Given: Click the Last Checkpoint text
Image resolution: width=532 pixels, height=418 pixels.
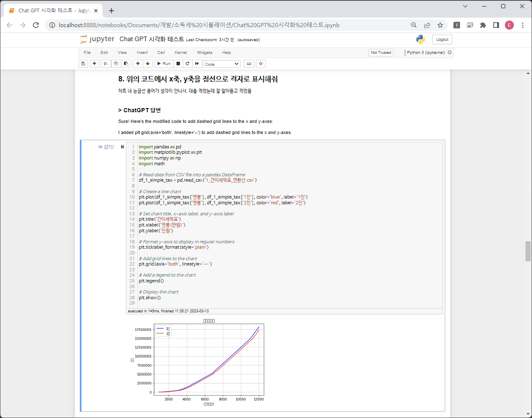Looking at the screenshot, I should (210, 40).
